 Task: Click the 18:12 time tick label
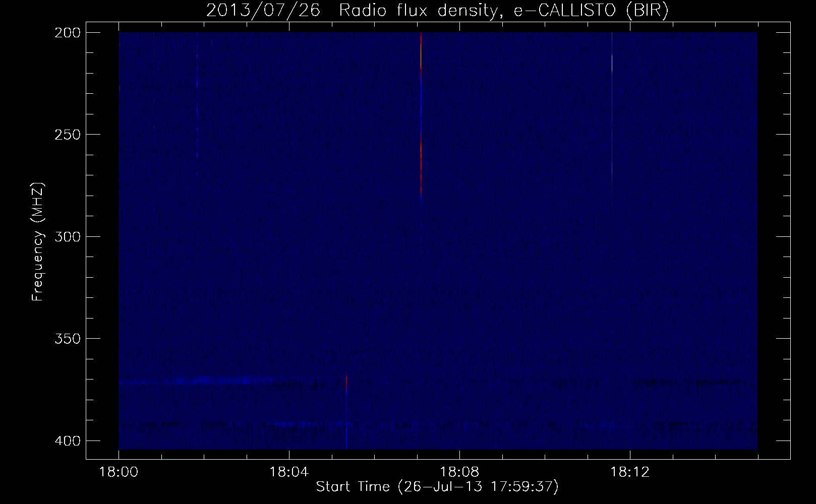click(x=629, y=472)
